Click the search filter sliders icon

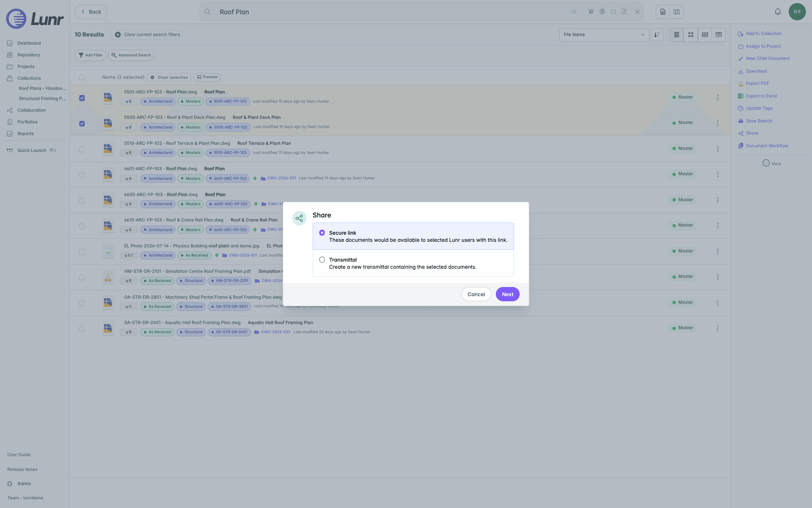click(x=574, y=12)
